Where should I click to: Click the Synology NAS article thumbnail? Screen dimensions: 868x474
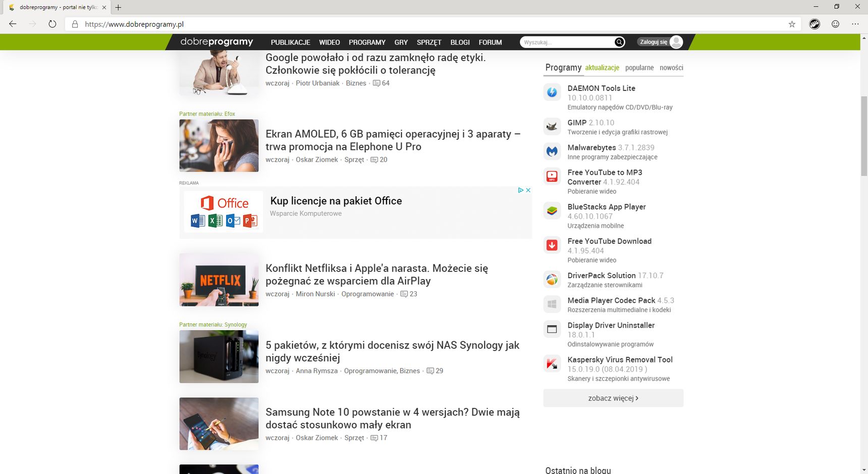click(x=219, y=357)
